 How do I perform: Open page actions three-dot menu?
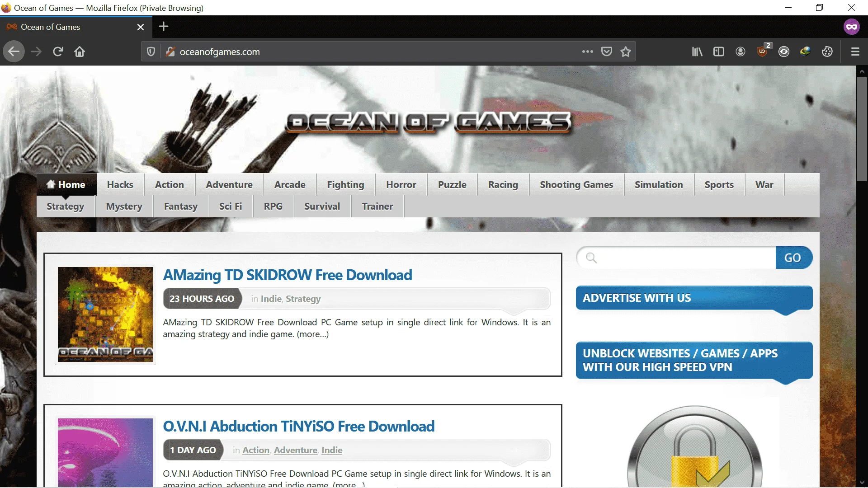click(588, 52)
